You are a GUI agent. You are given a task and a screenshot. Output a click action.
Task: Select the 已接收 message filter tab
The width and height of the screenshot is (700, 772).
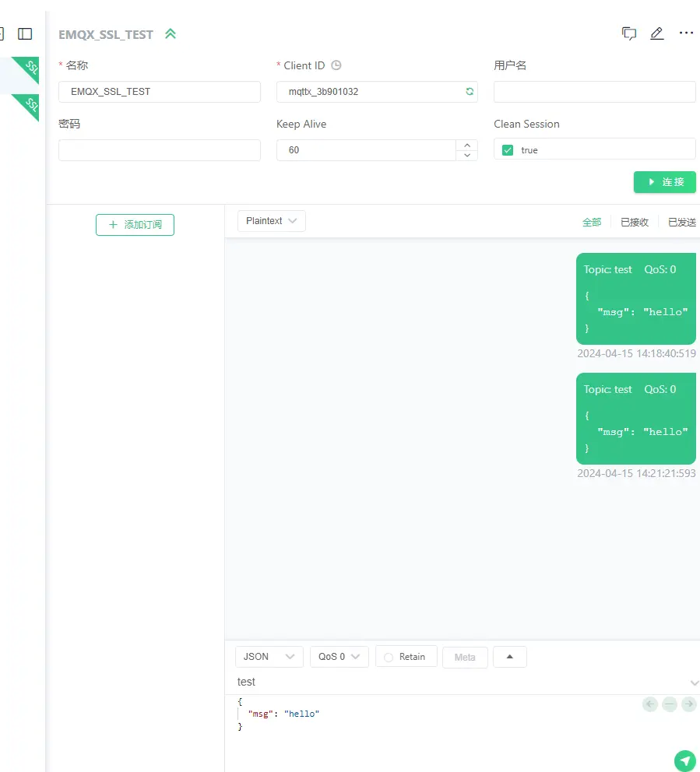635,222
